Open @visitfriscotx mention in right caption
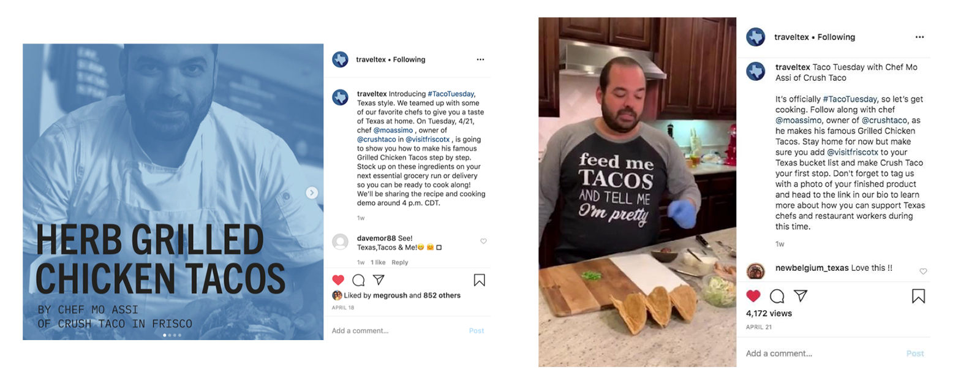This screenshot has height=383, width=980. tap(853, 152)
